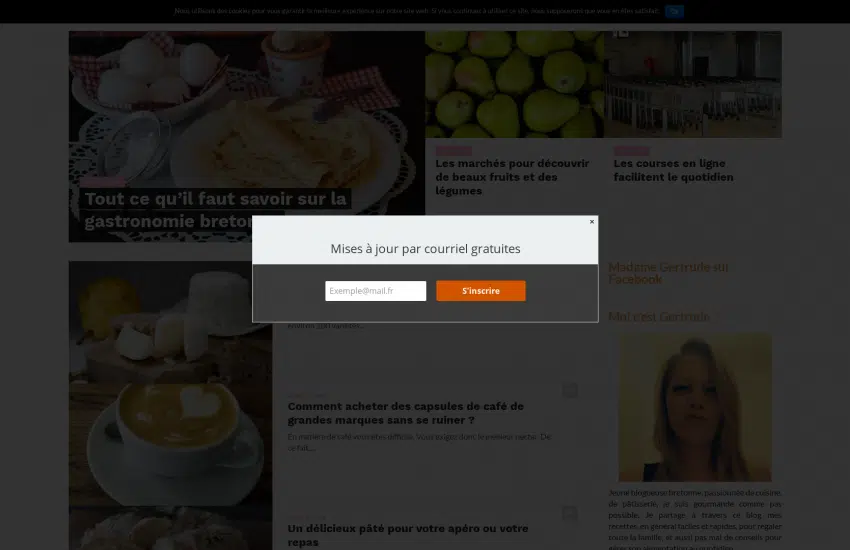Click the green pears thumbnail image
This screenshot has height=550, width=850.
tap(514, 84)
